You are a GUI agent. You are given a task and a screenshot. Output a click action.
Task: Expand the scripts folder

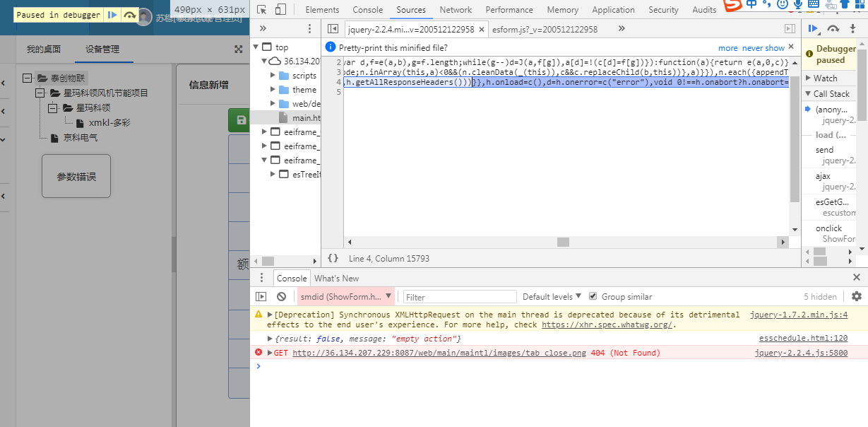tap(273, 76)
